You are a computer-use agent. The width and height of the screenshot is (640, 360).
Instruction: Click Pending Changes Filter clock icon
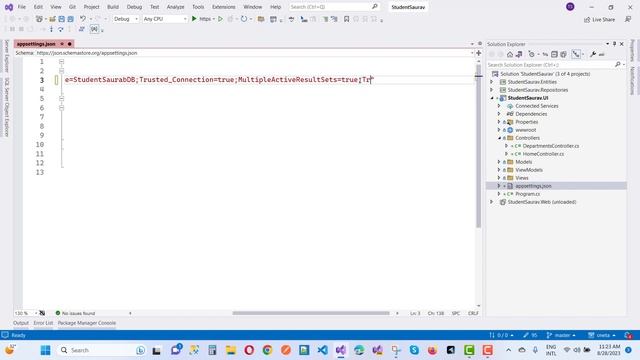click(x=531, y=54)
